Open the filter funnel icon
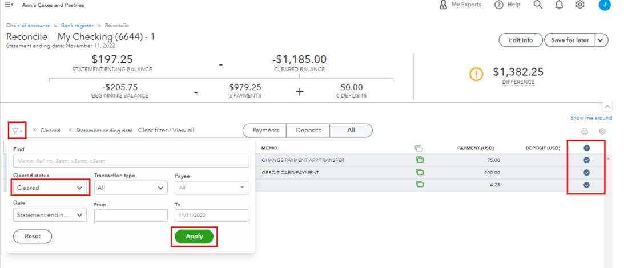644x268 pixels. 15,131
